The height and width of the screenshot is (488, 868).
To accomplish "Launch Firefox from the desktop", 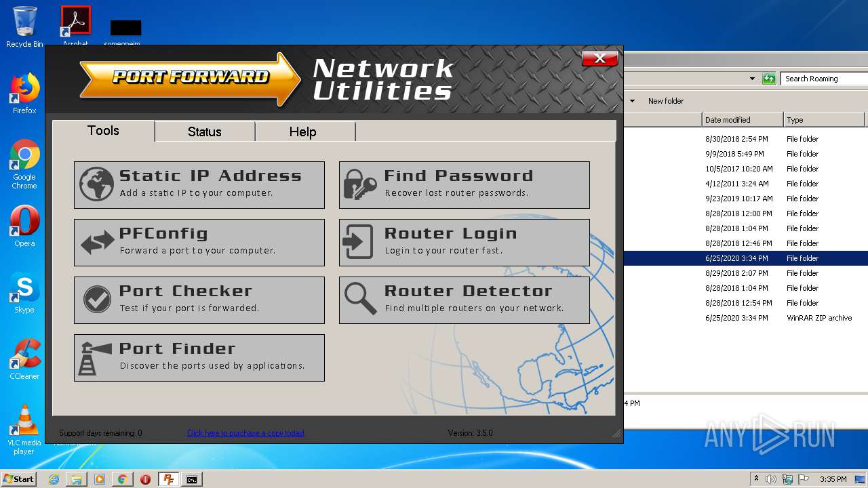I will [24, 94].
